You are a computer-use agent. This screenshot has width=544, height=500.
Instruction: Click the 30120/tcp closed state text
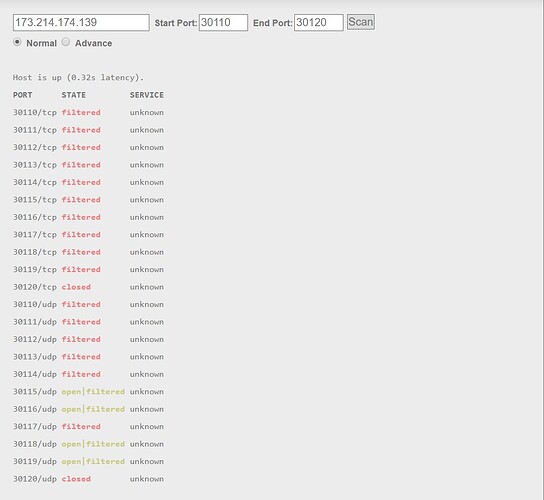tap(76, 287)
